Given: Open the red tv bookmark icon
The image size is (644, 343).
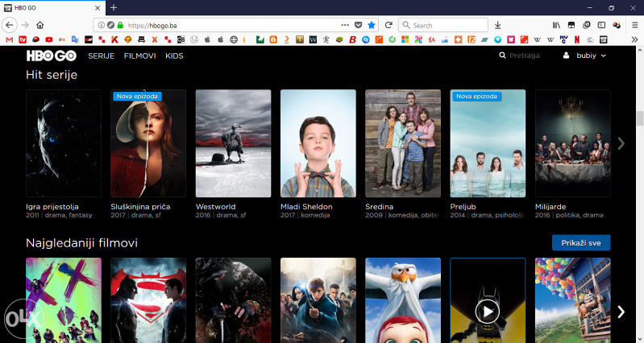Looking at the screenshot, I should pos(23,39).
